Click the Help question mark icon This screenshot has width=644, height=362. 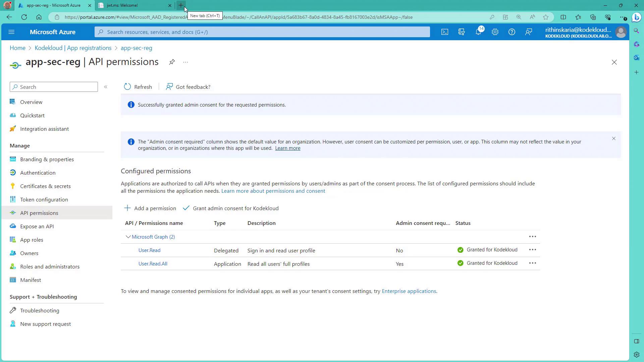[512, 32]
